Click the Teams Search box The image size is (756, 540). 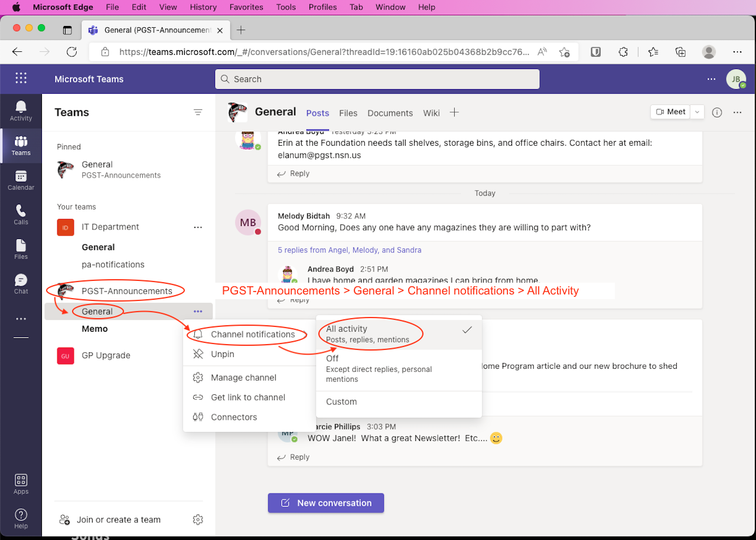pos(377,79)
